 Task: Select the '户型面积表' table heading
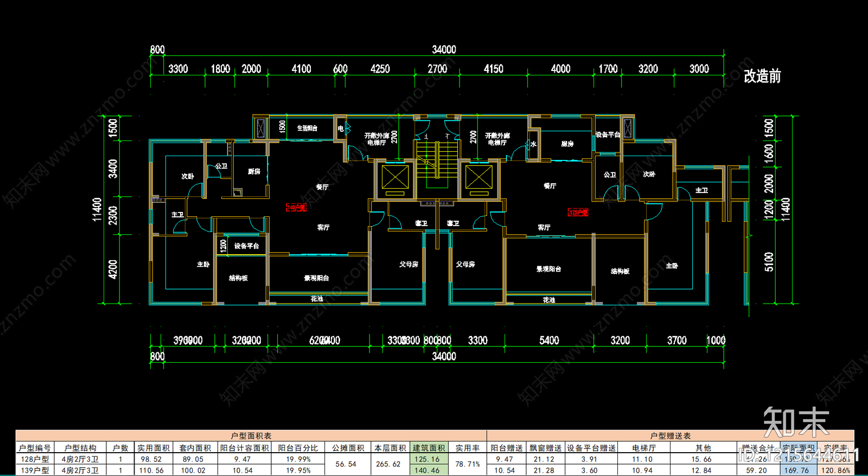[251, 436]
